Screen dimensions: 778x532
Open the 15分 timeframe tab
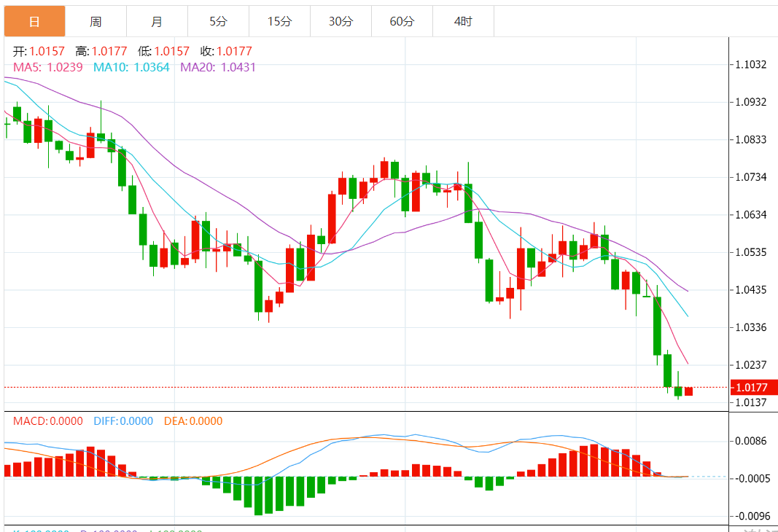tap(280, 21)
